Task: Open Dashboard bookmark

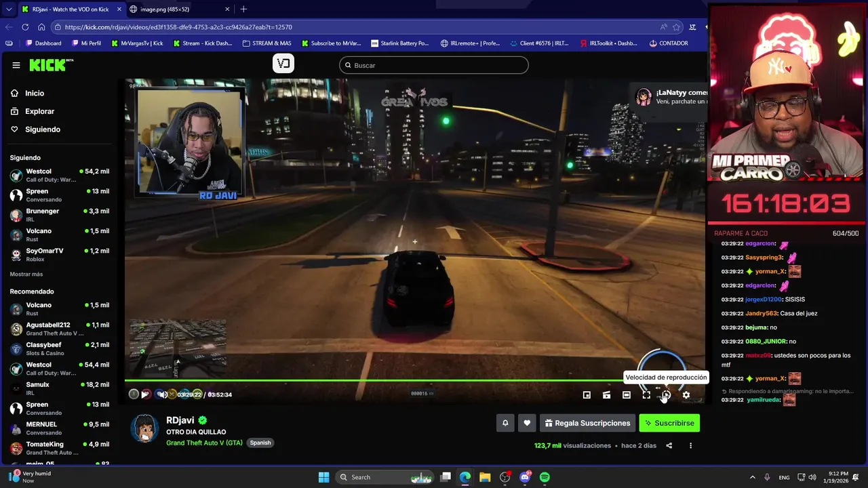Action: coord(43,43)
